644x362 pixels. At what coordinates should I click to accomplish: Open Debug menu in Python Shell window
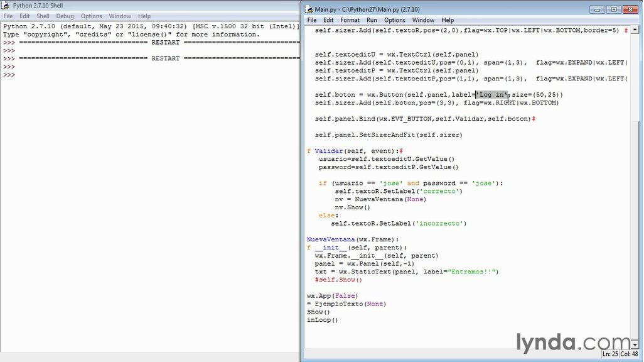pos(65,16)
